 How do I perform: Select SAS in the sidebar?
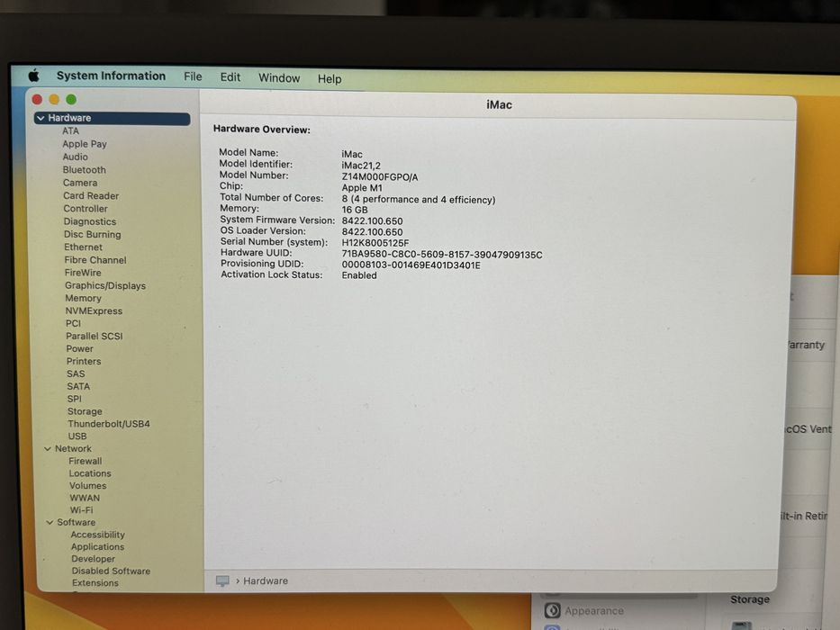[x=76, y=373]
